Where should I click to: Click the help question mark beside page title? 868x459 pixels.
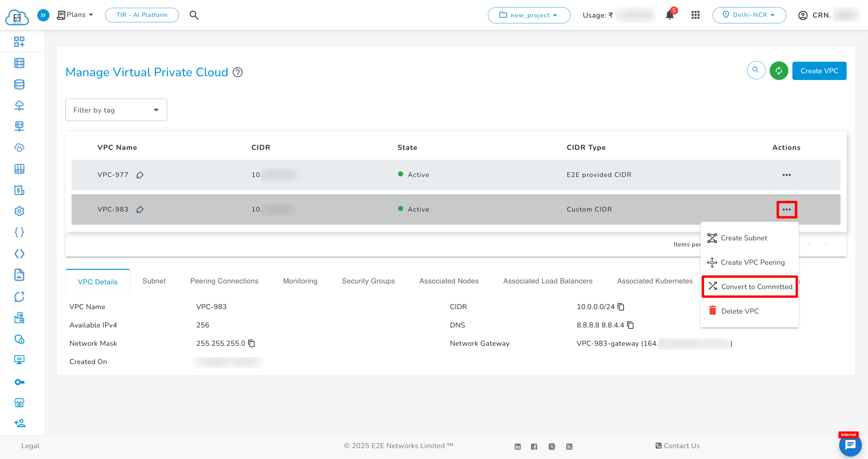point(238,72)
